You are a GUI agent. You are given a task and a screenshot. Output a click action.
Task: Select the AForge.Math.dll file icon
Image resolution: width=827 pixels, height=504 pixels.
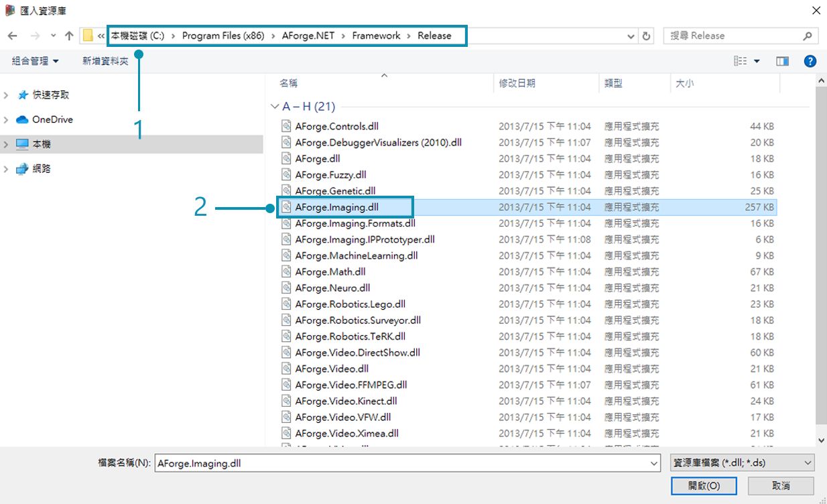[286, 271]
